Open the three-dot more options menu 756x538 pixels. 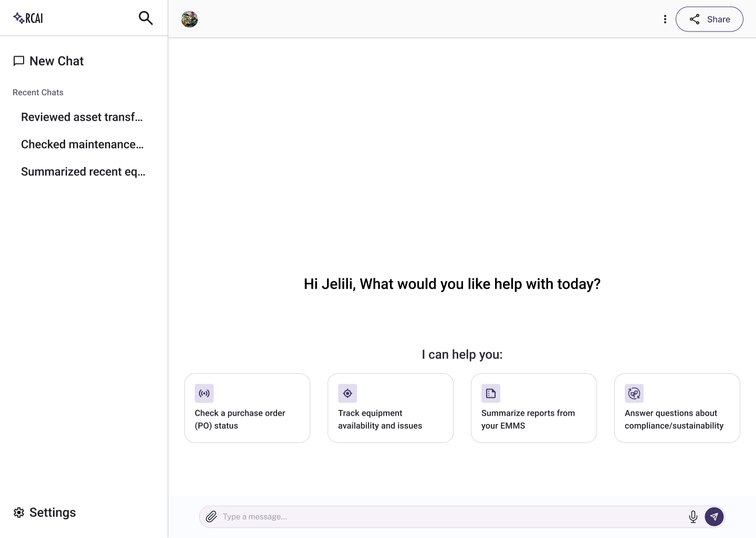[x=665, y=19]
